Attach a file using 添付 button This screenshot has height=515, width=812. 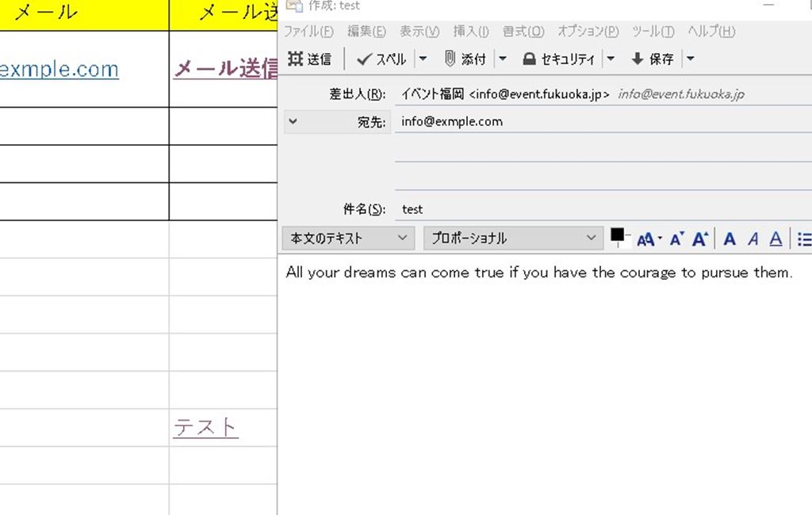[465, 59]
